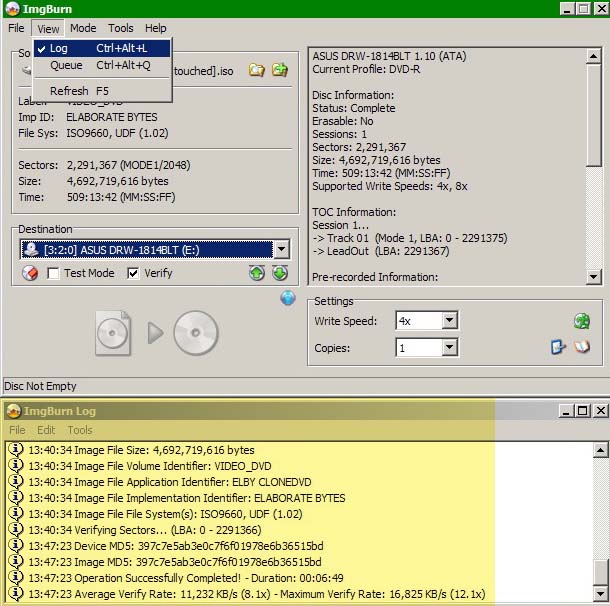Click the Log window scrollbar thumb
Image resolution: width=610 pixels, height=606 pixels.
pyautogui.click(x=600, y=572)
